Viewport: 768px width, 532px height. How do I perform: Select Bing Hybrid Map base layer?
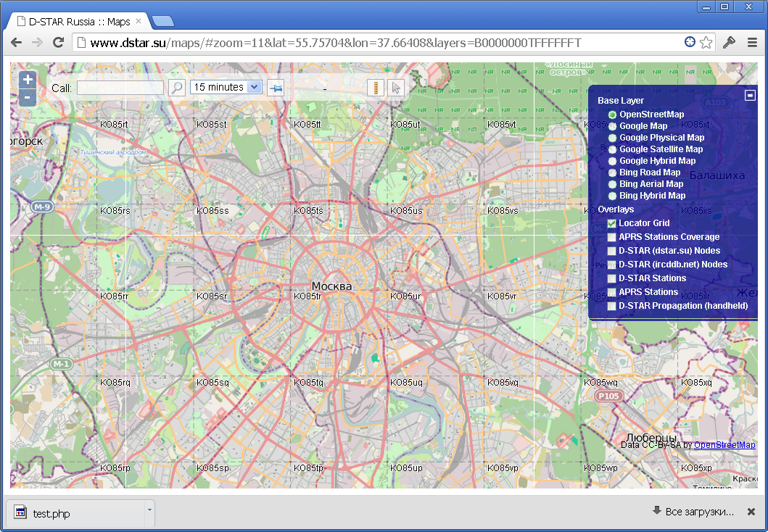pos(612,196)
